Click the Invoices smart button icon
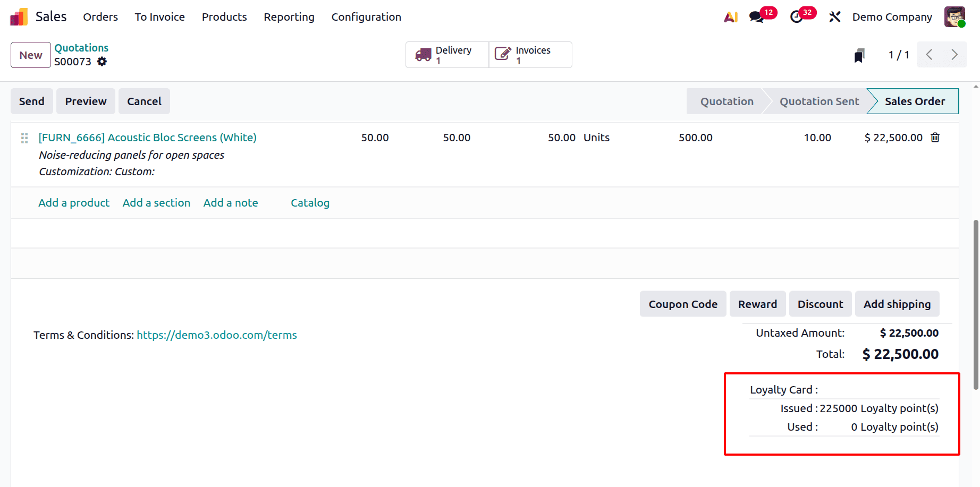The height and width of the screenshot is (487, 980). pos(502,53)
